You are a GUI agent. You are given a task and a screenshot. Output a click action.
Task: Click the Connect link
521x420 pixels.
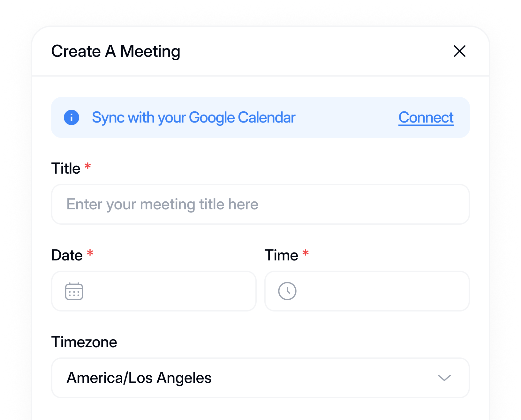[426, 117]
